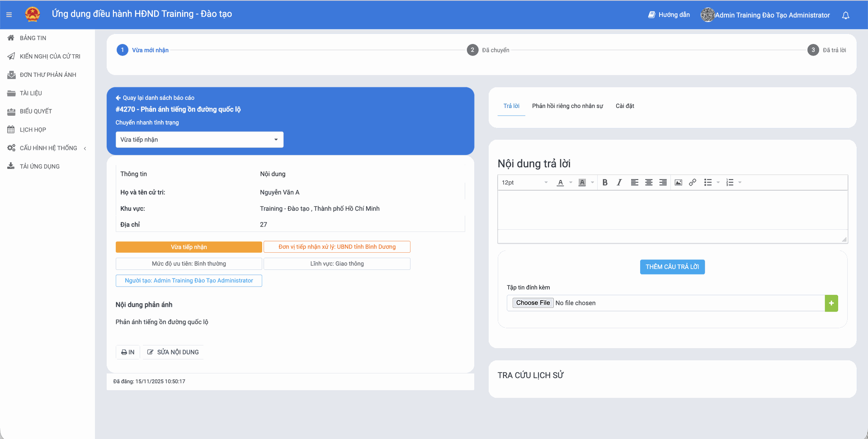
Task: Click the green add attachment plus button
Action: click(x=831, y=303)
